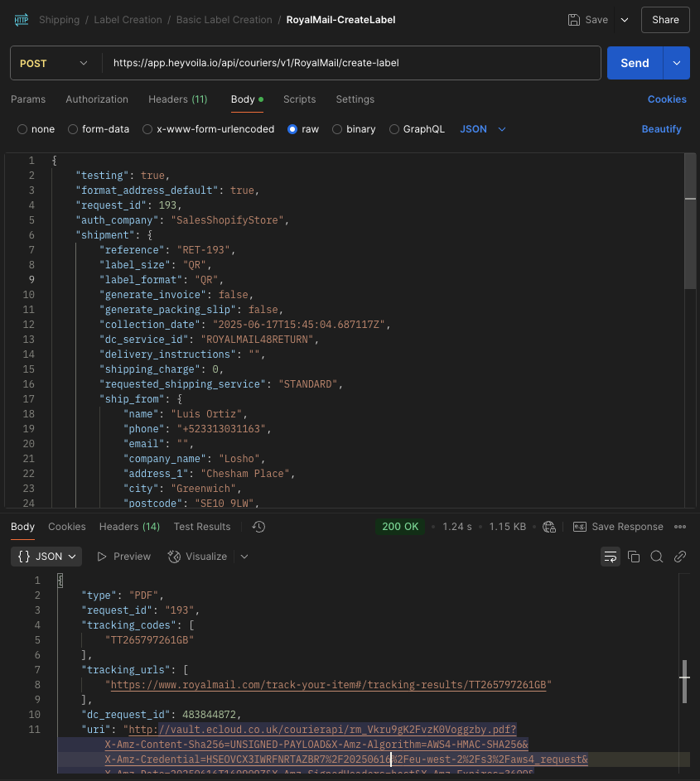Open the POST method dropdown

coord(55,63)
